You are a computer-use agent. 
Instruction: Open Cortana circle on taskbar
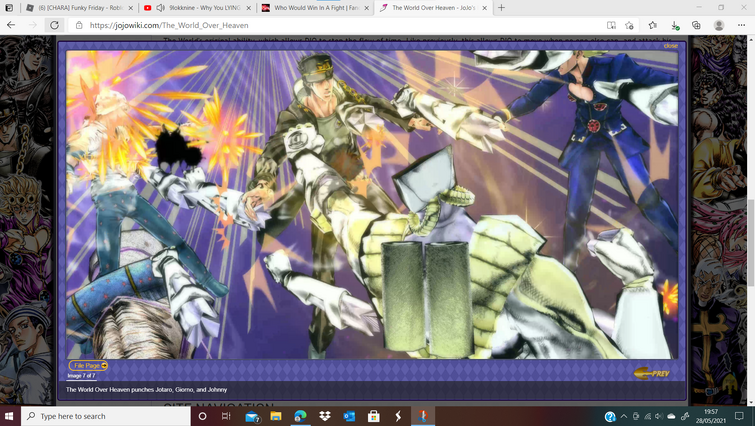coord(202,416)
